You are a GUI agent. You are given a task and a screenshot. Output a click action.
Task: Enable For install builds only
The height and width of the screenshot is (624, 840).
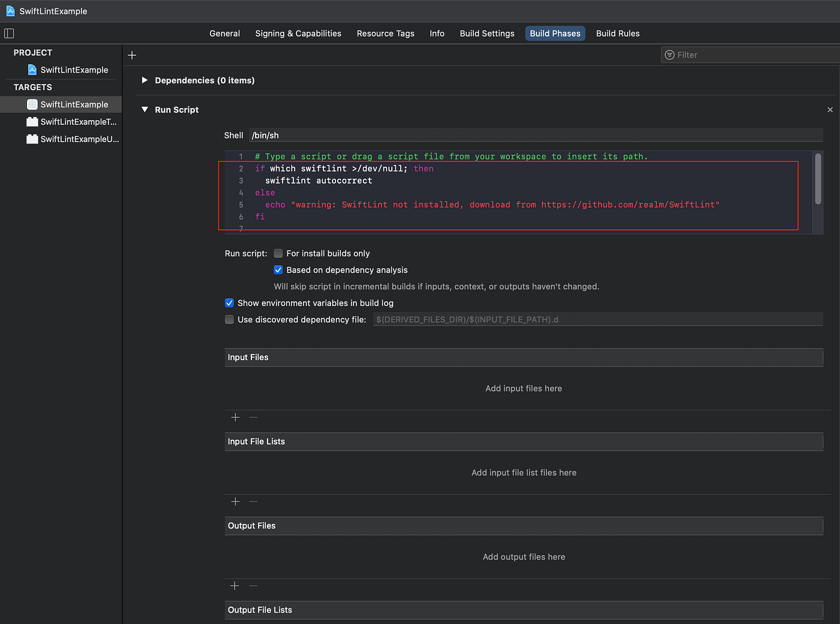[x=278, y=253]
